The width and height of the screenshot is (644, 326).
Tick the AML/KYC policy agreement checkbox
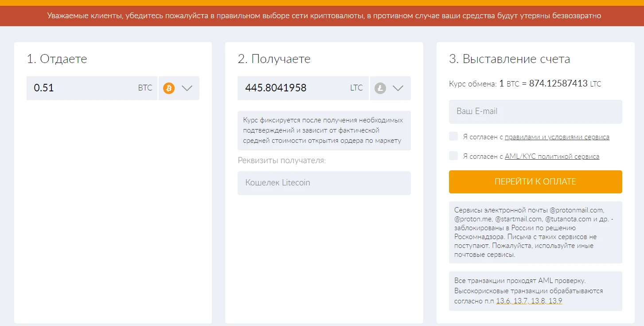pyautogui.click(x=453, y=156)
